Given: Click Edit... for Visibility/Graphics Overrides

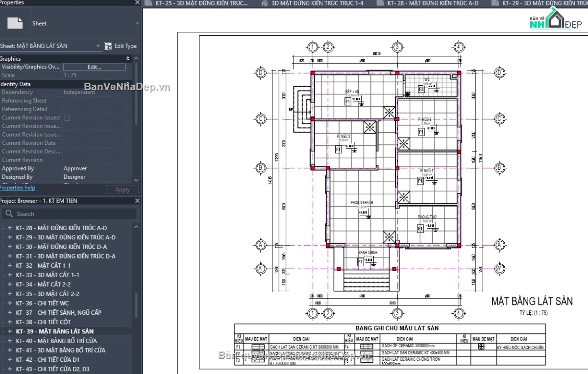Looking at the screenshot, I should click(94, 67).
